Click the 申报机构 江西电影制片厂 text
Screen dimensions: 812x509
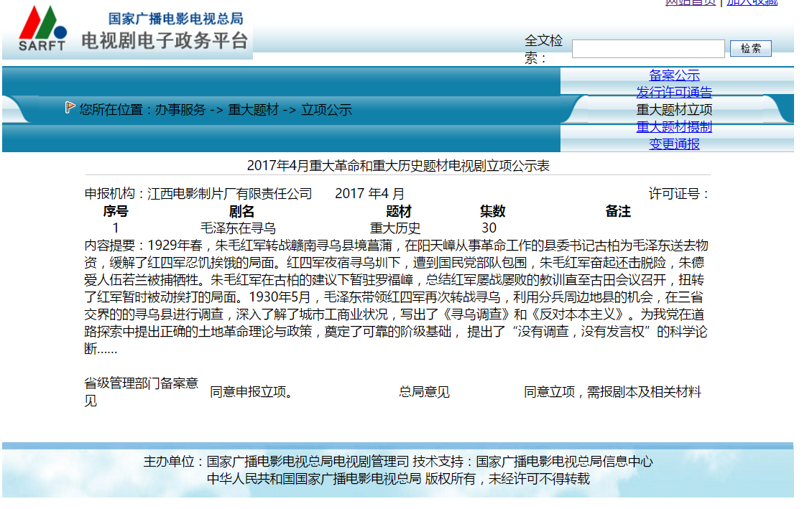(198, 194)
